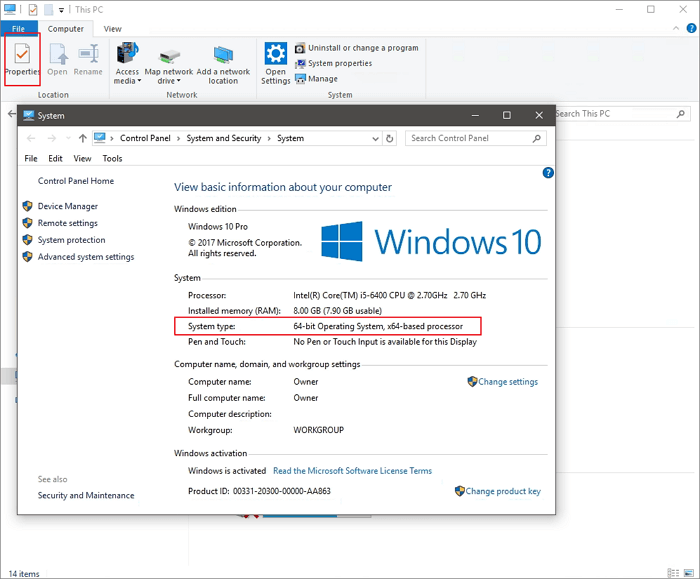The width and height of the screenshot is (700, 579).
Task: Click the Change settings link
Action: [508, 382]
